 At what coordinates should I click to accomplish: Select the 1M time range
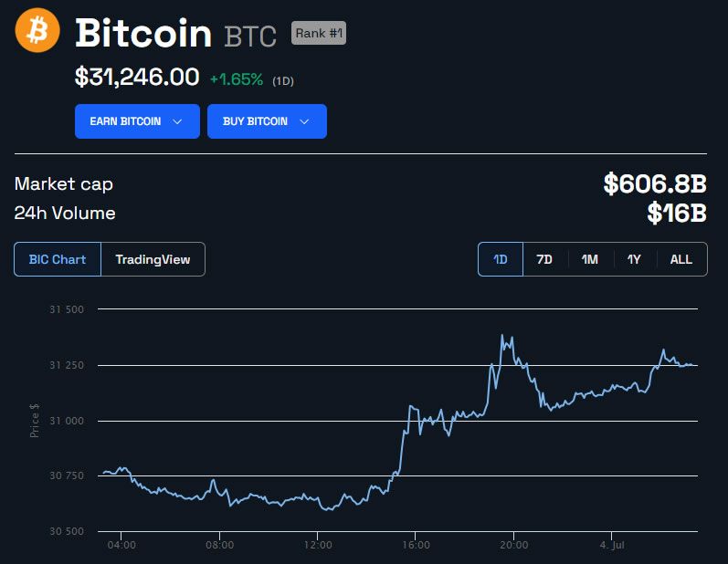click(x=590, y=259)
